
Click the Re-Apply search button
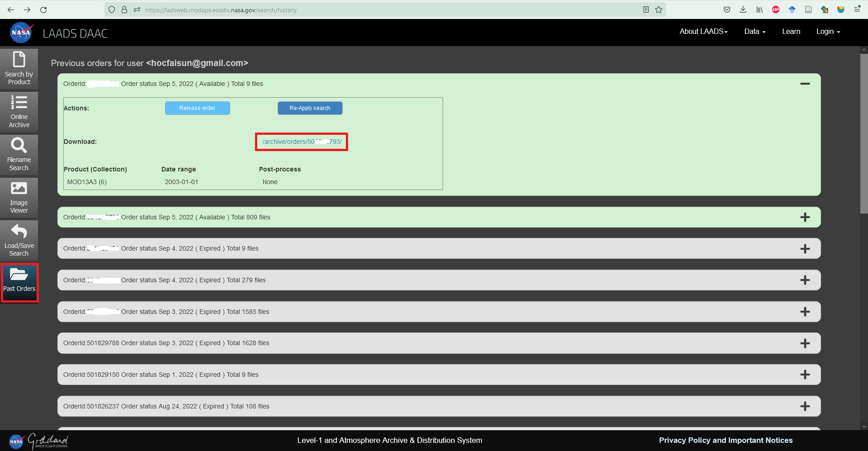coord(310,108)
